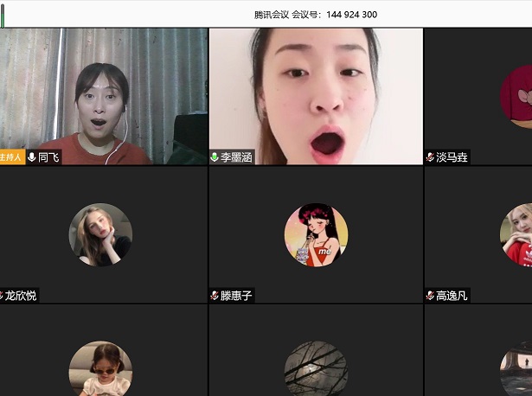Click 滕惠子's anime girl avatar
This screenshot has height=396, width=532.
point(316,235)
